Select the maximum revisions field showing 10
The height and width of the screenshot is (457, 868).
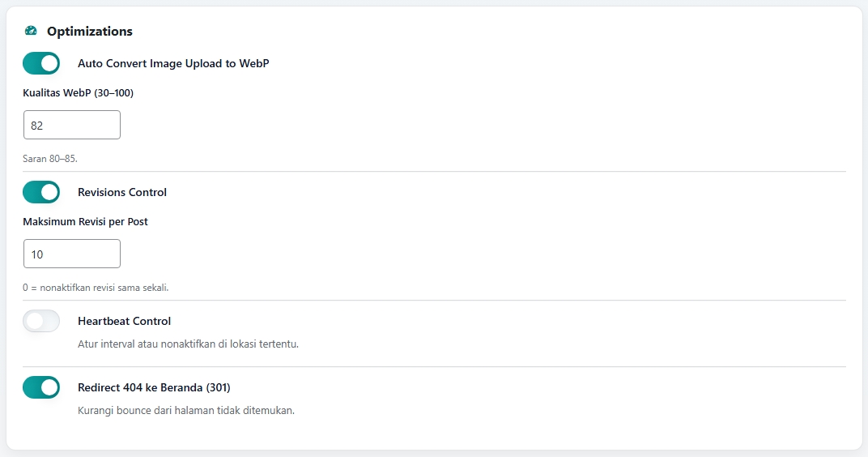(72, 254)
